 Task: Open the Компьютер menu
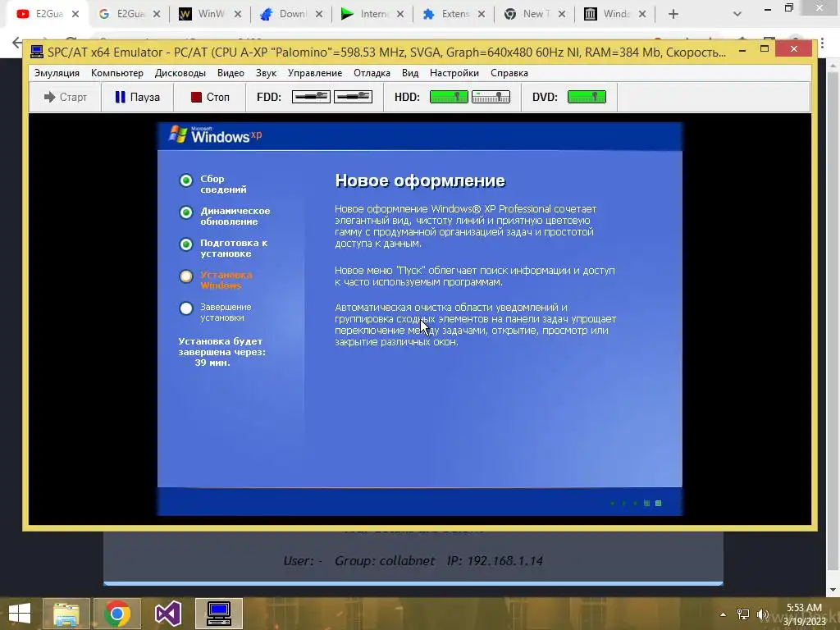point(117,73)
